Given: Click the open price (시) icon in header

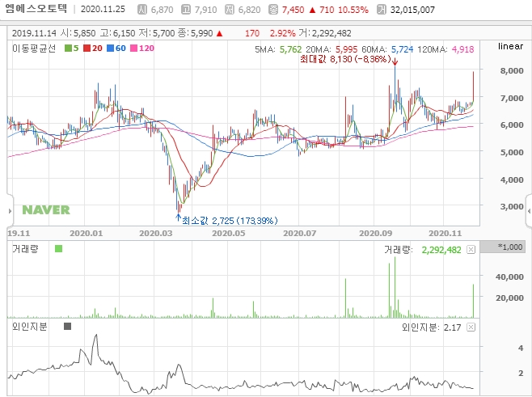Looking at the screenshot, I should (x=141, y=9).
